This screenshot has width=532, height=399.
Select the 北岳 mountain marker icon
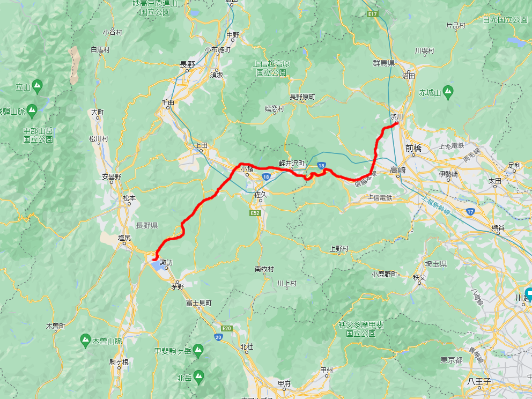pos(199,378)
